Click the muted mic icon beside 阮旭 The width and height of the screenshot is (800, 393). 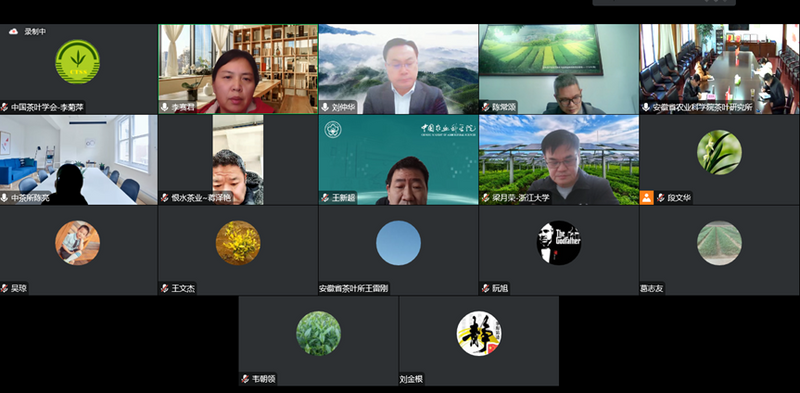tap(485, 289)
